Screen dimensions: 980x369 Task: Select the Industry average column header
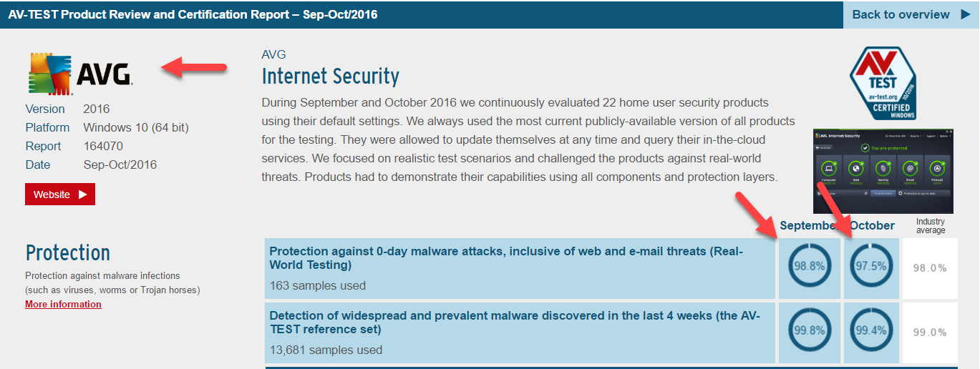[931, 226]
